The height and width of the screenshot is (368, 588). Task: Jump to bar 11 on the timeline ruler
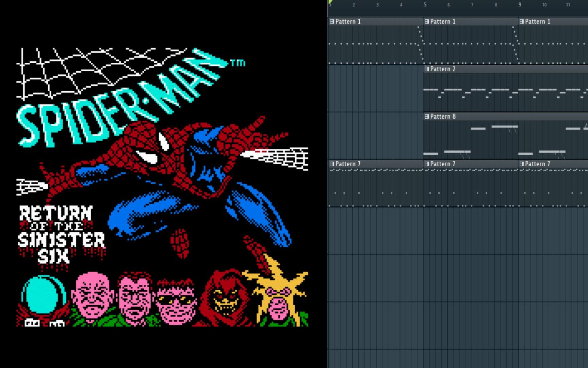568,5
